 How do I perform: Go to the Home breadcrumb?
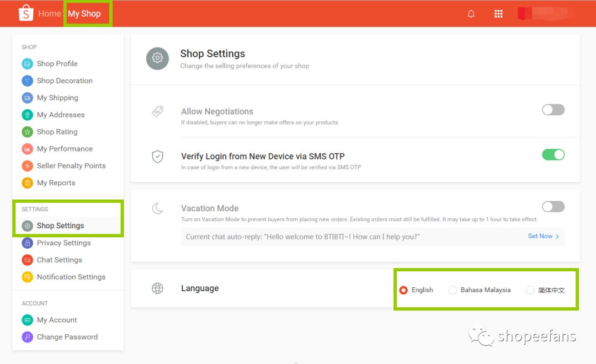tap(50, 14)
